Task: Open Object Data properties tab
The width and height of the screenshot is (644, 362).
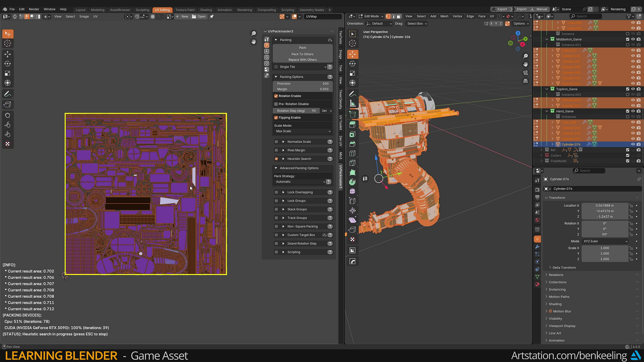Action: click(538, 277)
